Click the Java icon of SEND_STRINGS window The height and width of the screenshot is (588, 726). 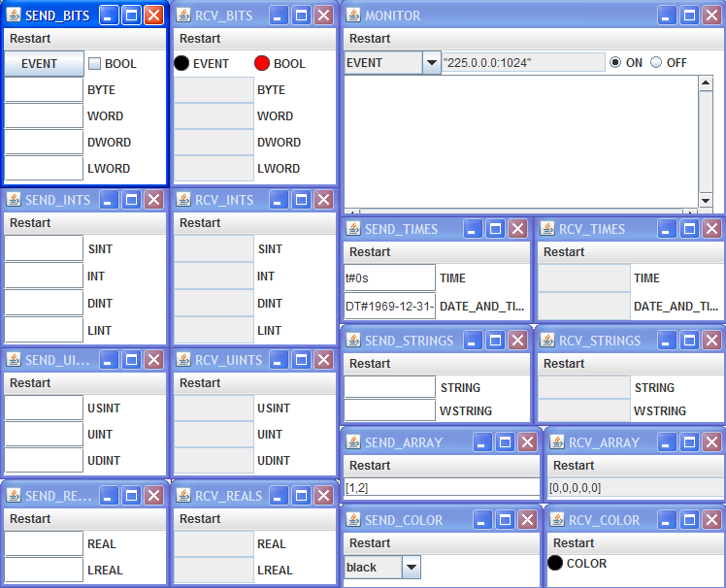(x=353, y=341)
